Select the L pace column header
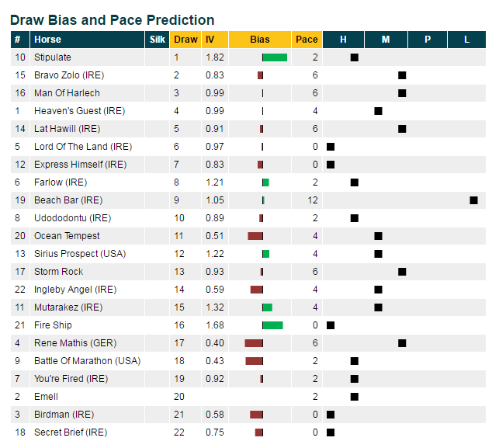The image size is (499, 448). [x=466, y=40]
